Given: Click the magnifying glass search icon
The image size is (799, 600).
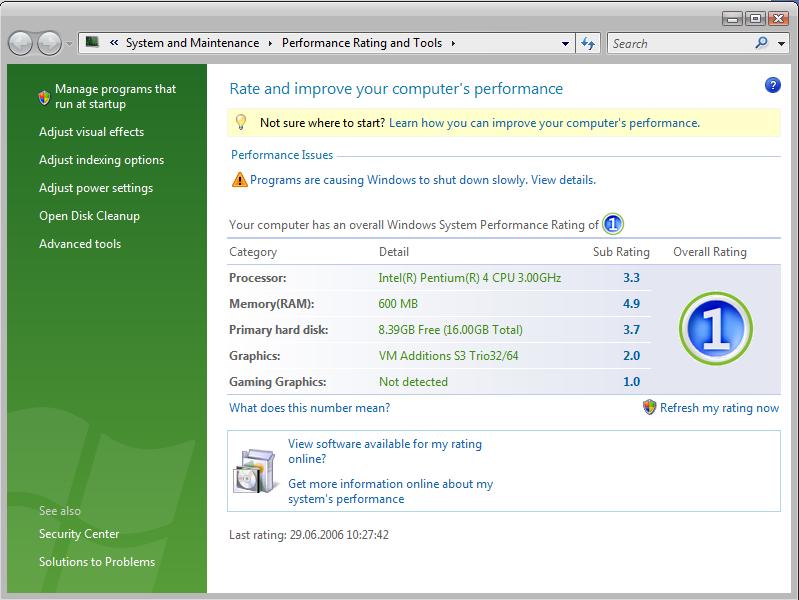Looking at the screenshot, I should tap(762, 43).
